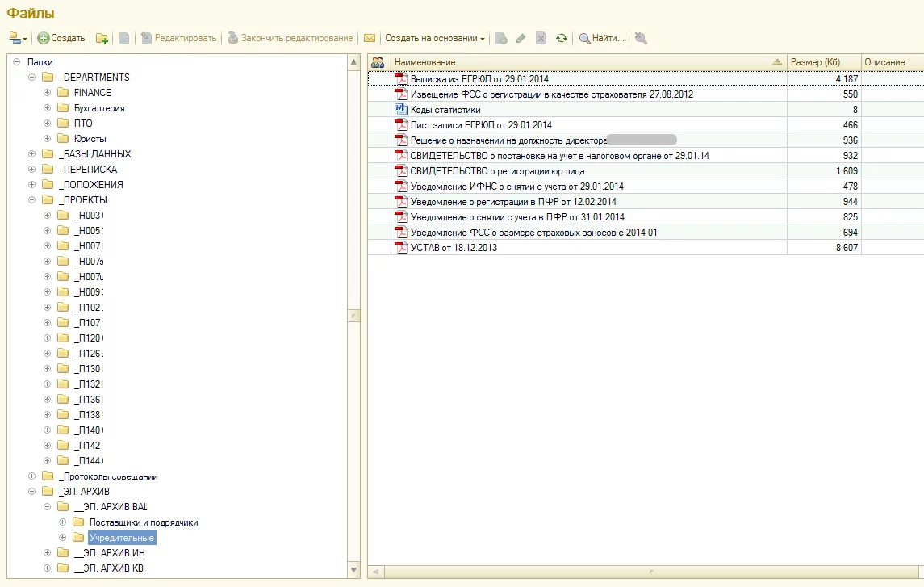924x587 pixels.
Task: Expand the _ПЕРЕПИСКА folder node
Action: [x=32, y=170]
